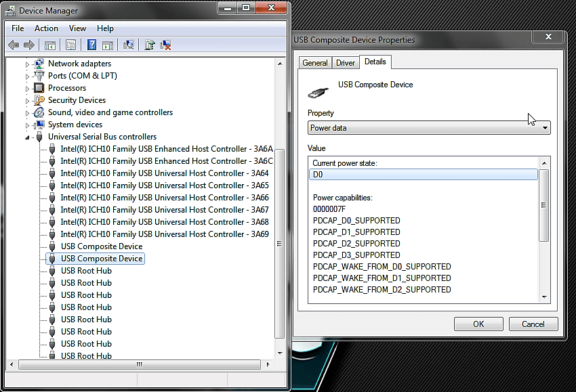Select Intel ICH10 Enhanced Host Controller 3A6A
The image size is (576, 392).
tap(167, 149)
